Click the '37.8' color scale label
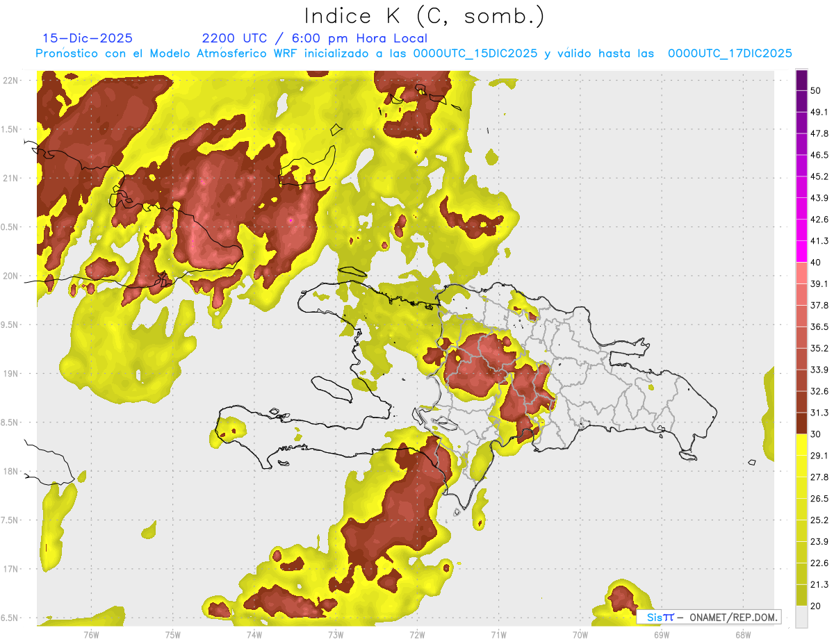Image resolution: width=834 pixels, height=644 pixels. pyautogui.click(x=819, y=305)
